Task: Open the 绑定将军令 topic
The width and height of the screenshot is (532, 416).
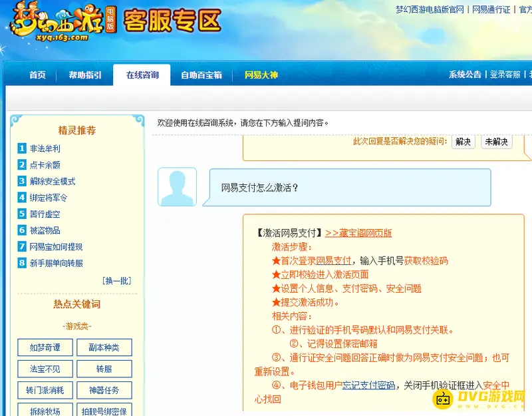Action: point(49,197)
